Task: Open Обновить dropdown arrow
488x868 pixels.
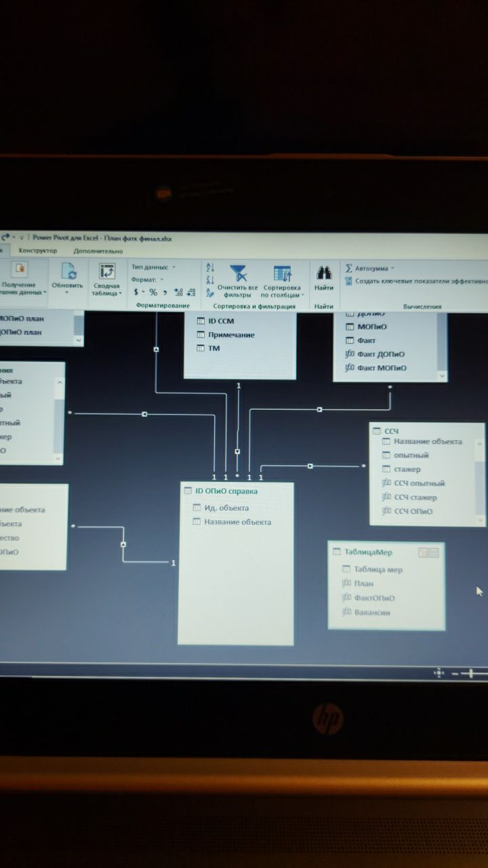Action: [x=68, y=294]
